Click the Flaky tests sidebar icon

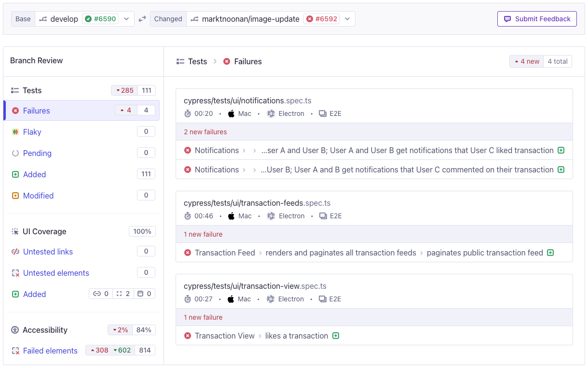[x=15, y=132]
